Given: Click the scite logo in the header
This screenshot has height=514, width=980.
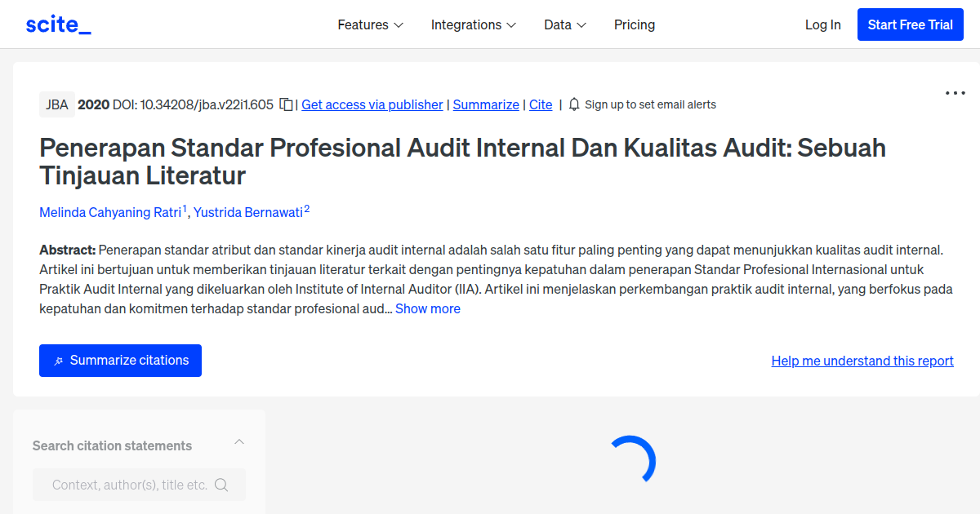Looking at the screenshot, I should pyautogui.click(x=58, y=24).
